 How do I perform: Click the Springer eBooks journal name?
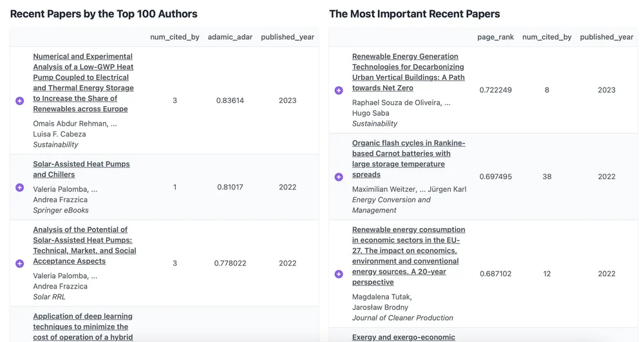[x=61, y=210]
